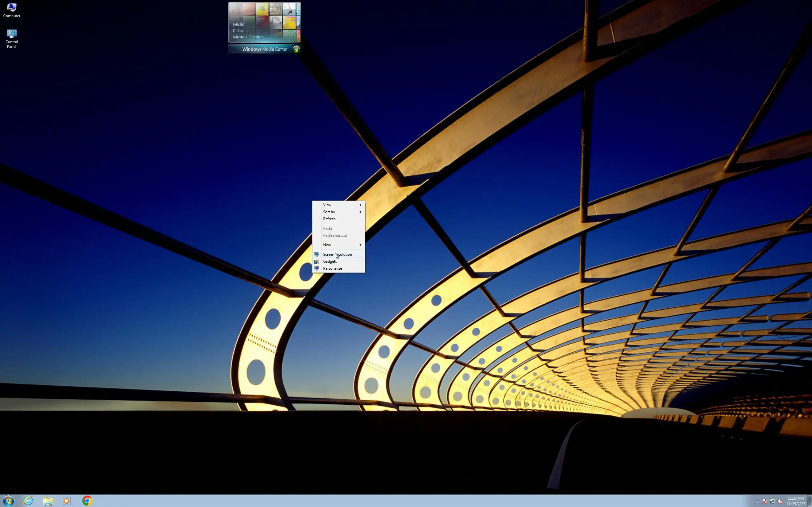Choose Personalize in context menu
Viewport: 812px width, 507px height.
[332, 268]
